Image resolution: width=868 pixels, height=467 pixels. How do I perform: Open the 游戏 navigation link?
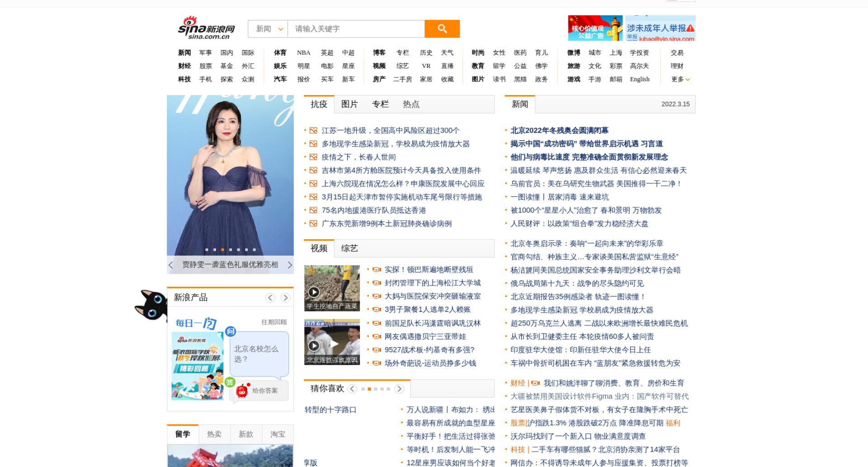click(x=574, y=79)
